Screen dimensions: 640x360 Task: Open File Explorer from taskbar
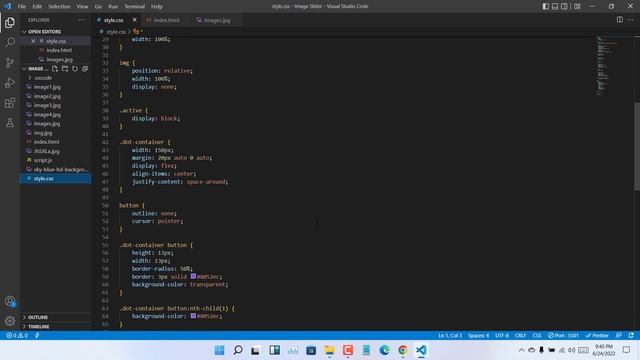329,350
